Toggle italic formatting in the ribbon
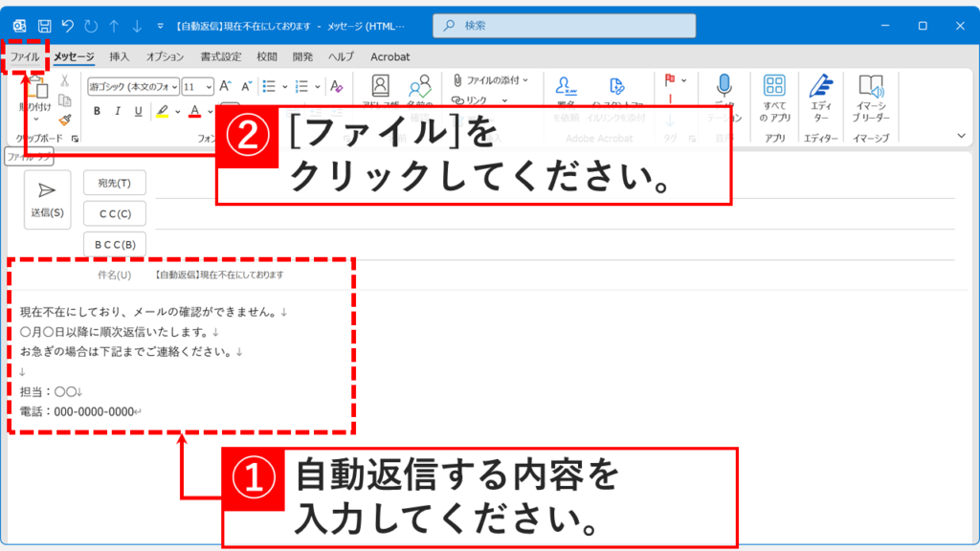This screenshot has height=551, width=980. tap(118, 110)
